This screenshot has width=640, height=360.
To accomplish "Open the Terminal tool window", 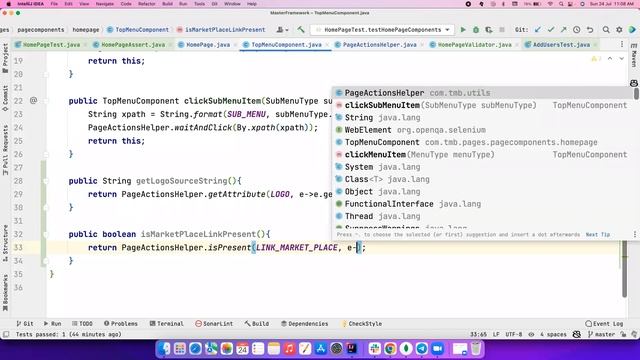I will click(166, 324).
